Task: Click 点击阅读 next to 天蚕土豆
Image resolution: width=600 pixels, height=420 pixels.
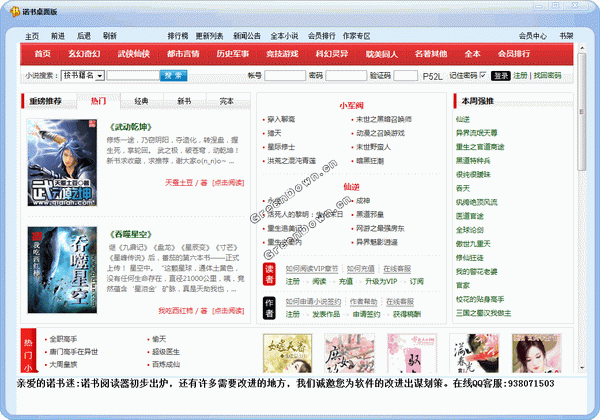Action: pos(228,183)
